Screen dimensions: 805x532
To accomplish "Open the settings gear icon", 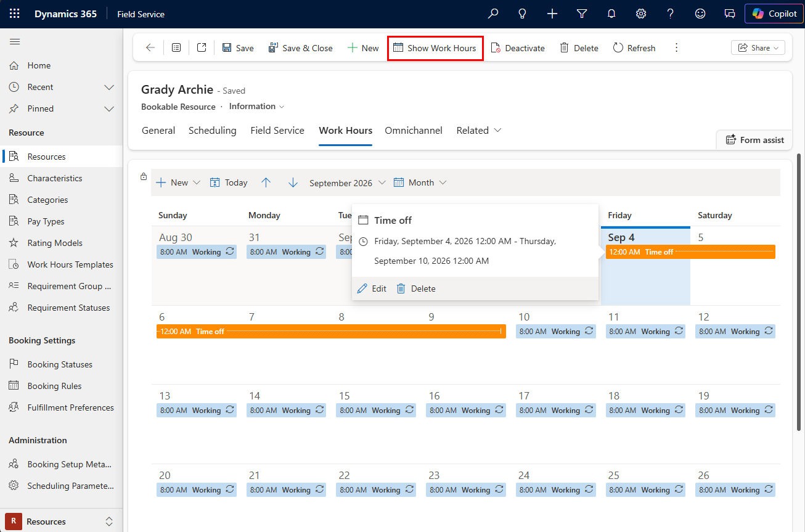I will point(641,14).
